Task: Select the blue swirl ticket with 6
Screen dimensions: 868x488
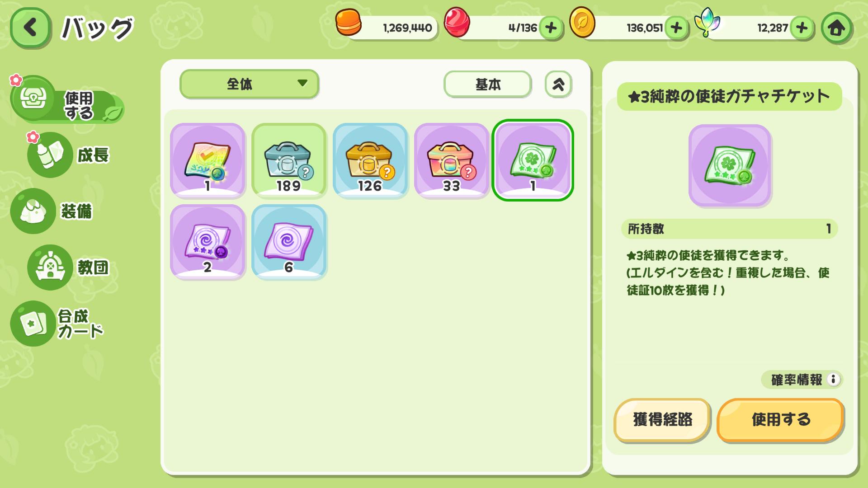Action: 289,242
